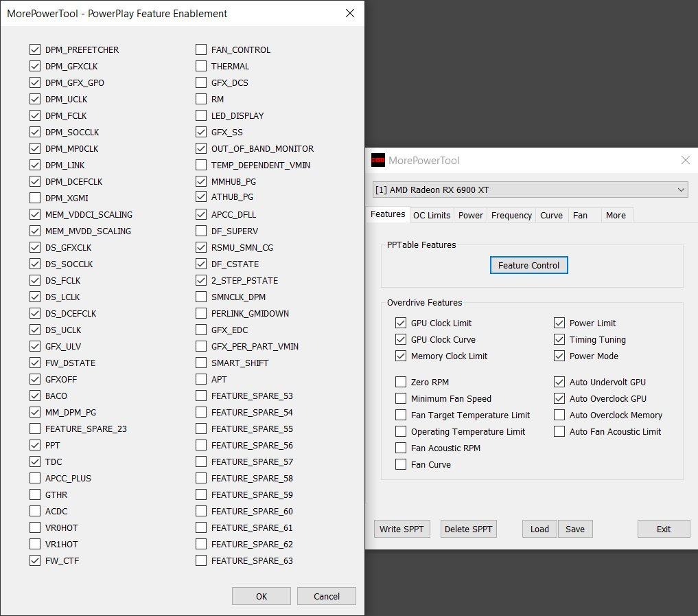Viewport: 698px width, 616px height.
Task: Toggle the BACO checkbox
Action: coord(35,396)
